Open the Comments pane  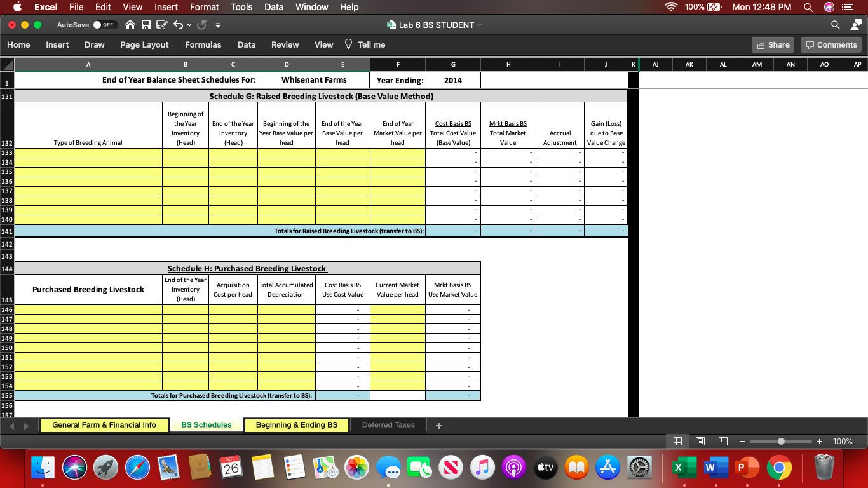click(x=831, y=44)
